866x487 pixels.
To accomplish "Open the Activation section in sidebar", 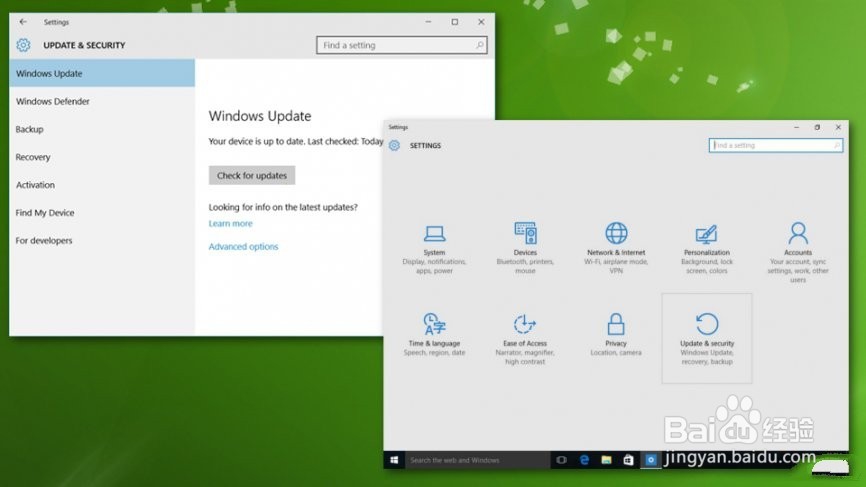I will point(102,184).
